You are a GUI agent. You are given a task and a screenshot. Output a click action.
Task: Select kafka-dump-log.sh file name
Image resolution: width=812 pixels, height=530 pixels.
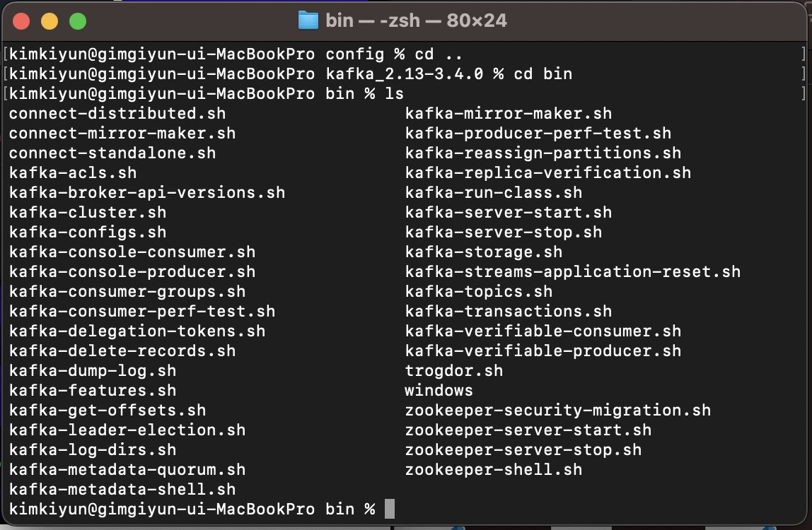[93, 370]
